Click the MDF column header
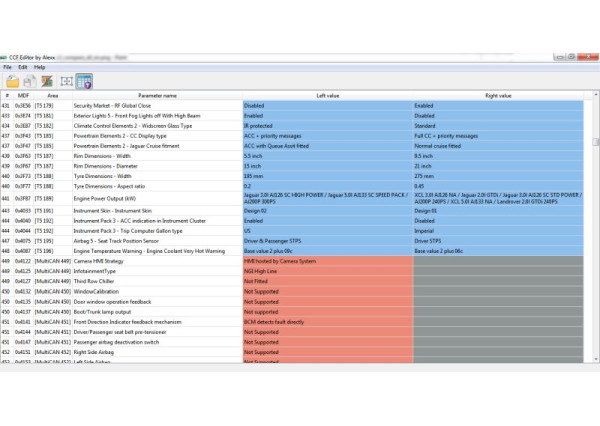600x426 pixels. point(22,96)
